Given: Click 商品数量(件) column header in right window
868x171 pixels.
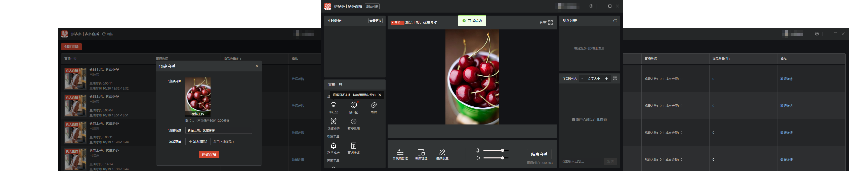Looking at the screenshot, I should coord(721,59).
